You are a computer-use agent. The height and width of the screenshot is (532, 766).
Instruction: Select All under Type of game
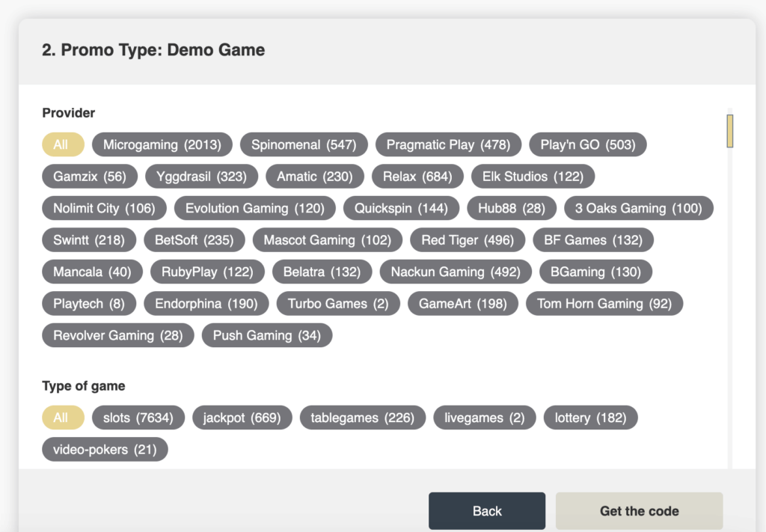61,418
